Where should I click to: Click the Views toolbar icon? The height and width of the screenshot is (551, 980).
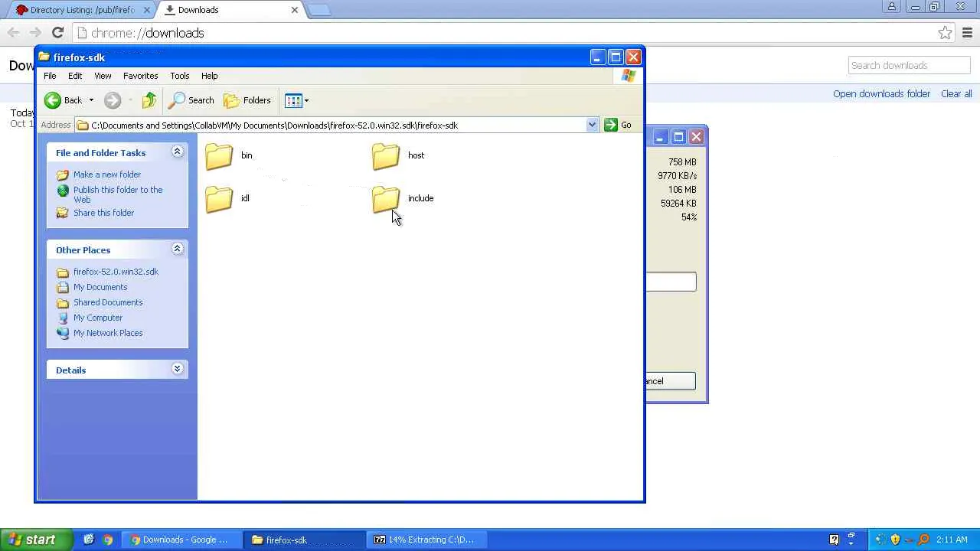coord(293,100)
